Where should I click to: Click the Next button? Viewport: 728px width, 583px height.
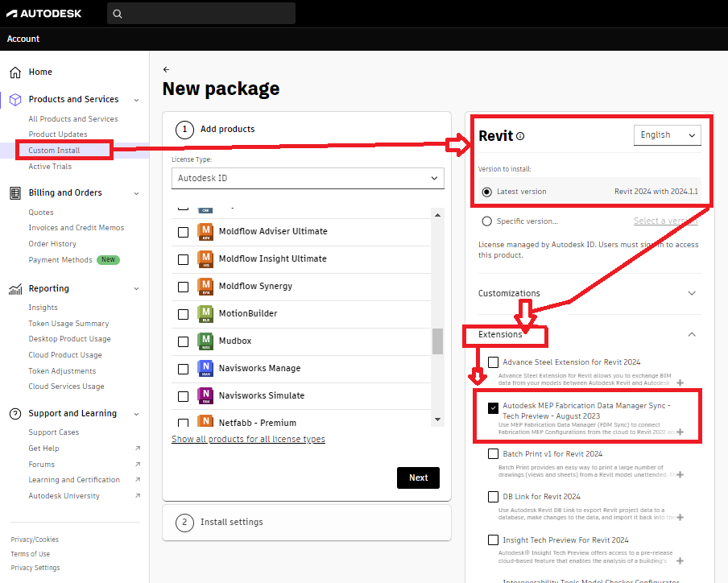click(x=418, y=478)
